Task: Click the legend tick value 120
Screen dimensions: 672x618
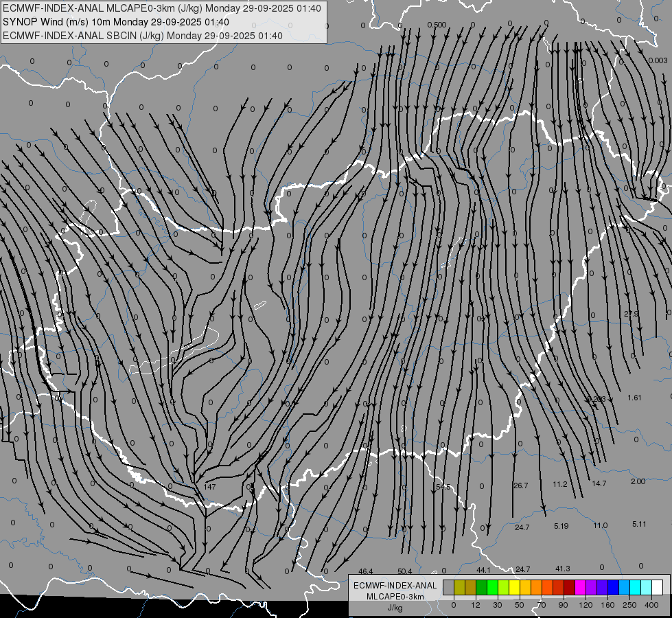Action: click(x=586, y=605)
